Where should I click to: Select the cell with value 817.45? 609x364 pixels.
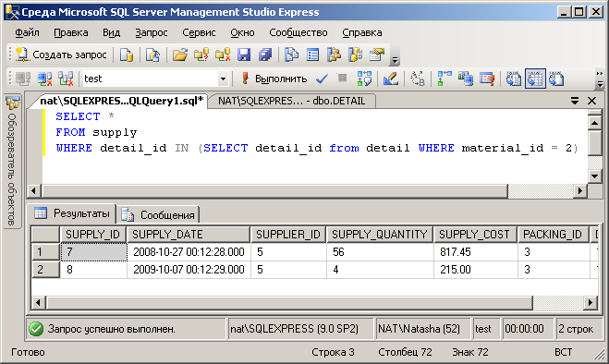coord(475,252)
